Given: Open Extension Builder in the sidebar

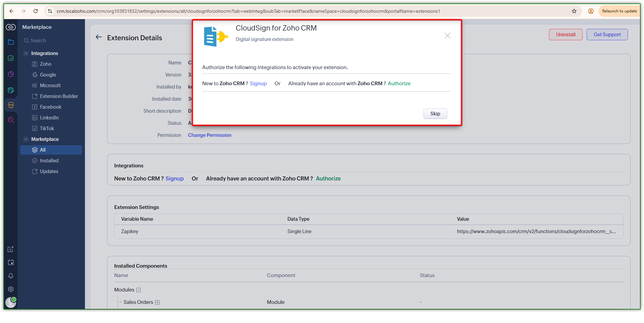Looking at the screenshot, I should click(59, 96).
